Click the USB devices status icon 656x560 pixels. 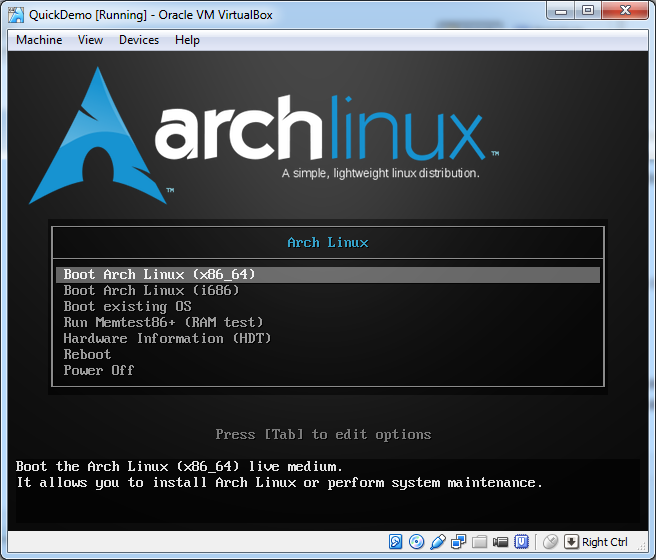[x=438, y=542]
